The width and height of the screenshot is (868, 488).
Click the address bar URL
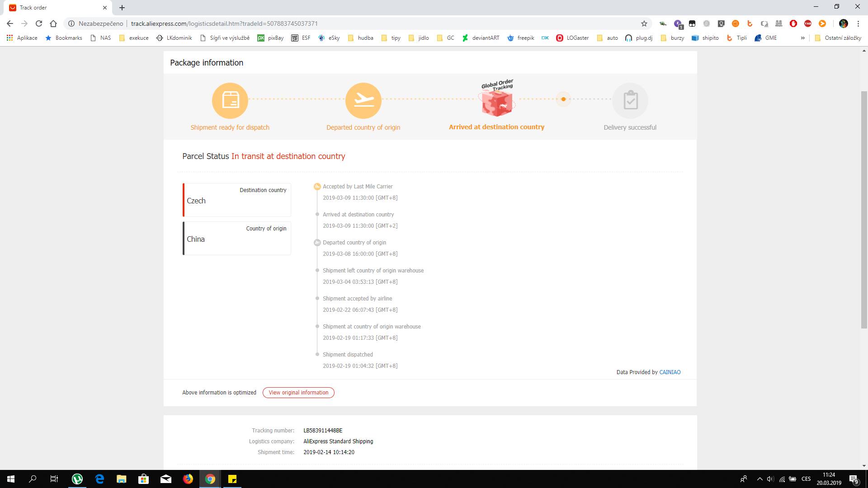tap(224, 23)
